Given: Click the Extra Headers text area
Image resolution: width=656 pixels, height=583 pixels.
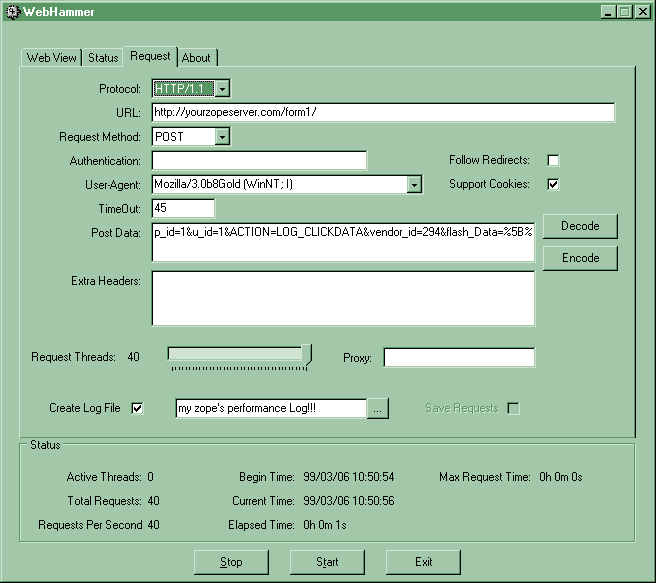Looking at the screenshot, I should coord(343,298).
